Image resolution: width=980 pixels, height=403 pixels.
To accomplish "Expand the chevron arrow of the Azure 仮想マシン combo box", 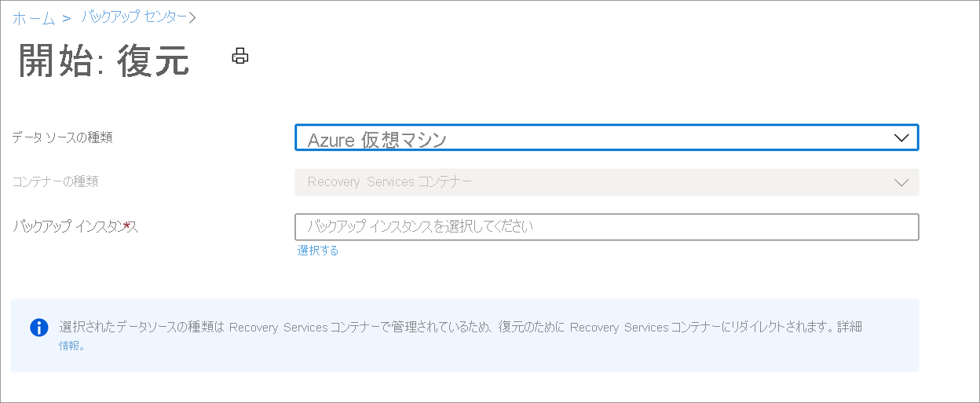I will click(x=901, y=137).
